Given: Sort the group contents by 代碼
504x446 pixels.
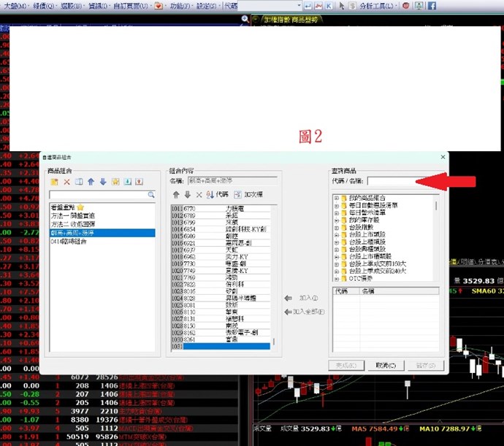Looking at the screenshot, I should [218, 195].
